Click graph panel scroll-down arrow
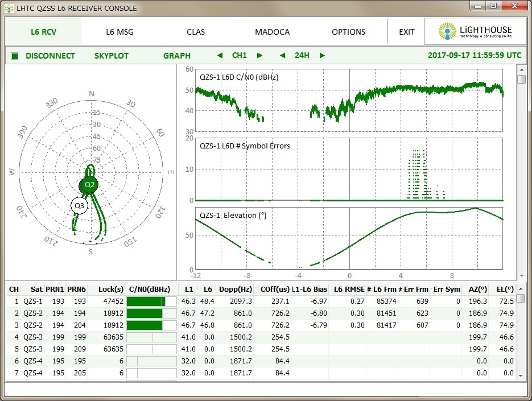Image resolution: width=532 pixels, height=401 pixels. [521, 275]
